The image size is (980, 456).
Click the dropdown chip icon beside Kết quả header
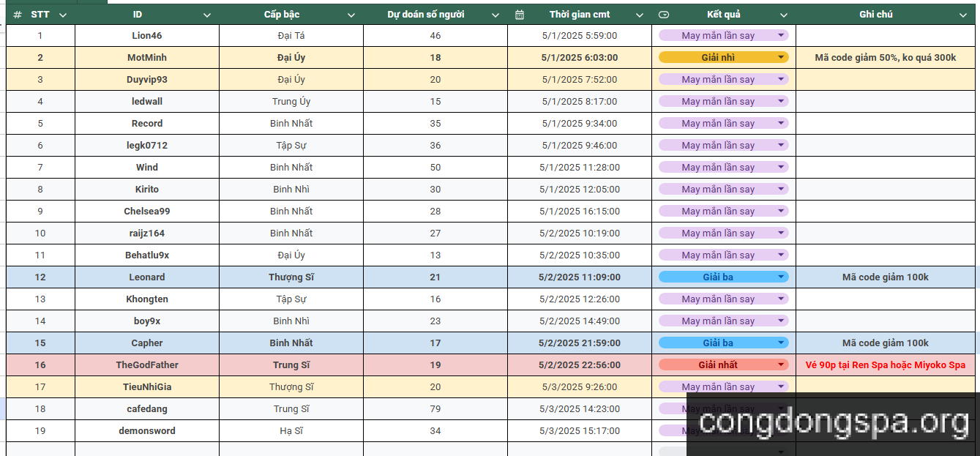point(664,15)
